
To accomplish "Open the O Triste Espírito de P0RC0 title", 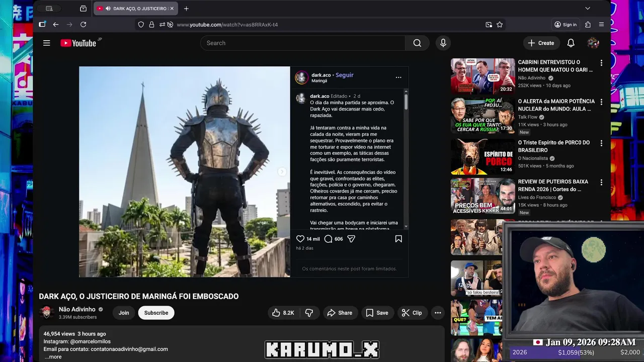I will coord(554,146).
